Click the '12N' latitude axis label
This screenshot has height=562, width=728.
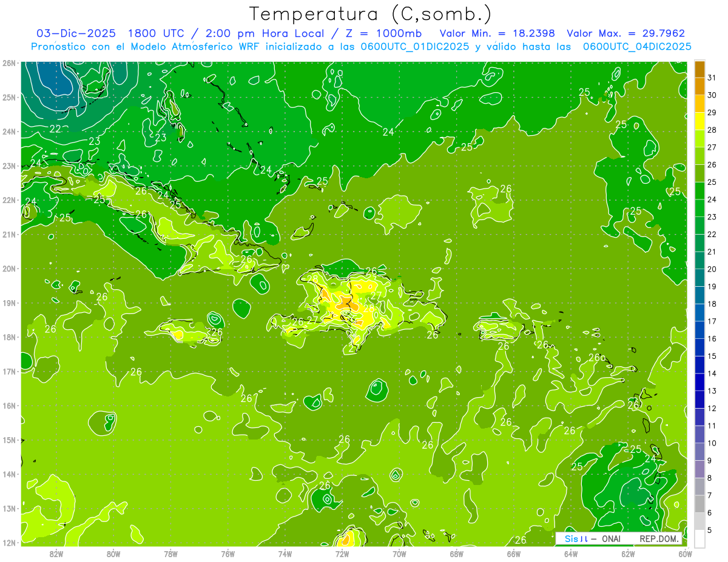(9, 543)
